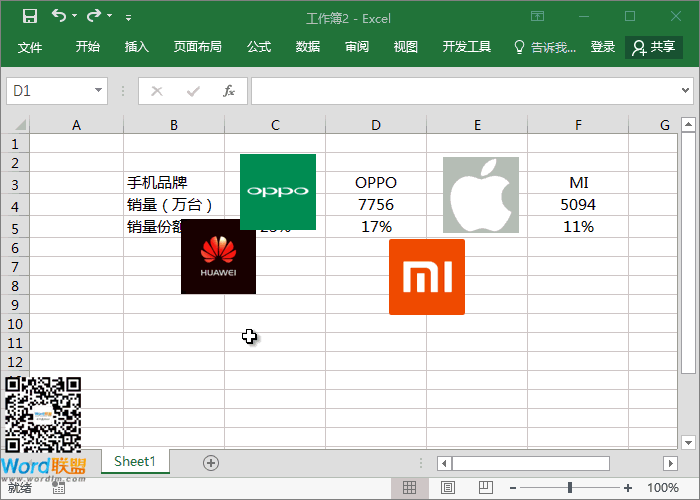Screen dimensions: 700x500
Task: Select the OPPO logo picture
Action: (x=278, y=192)
